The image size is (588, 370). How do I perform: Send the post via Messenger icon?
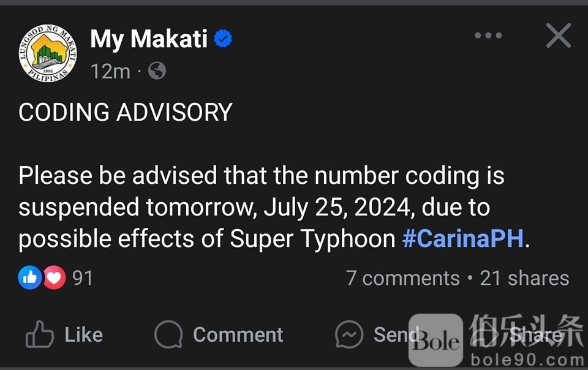click(x=350, y=334)
